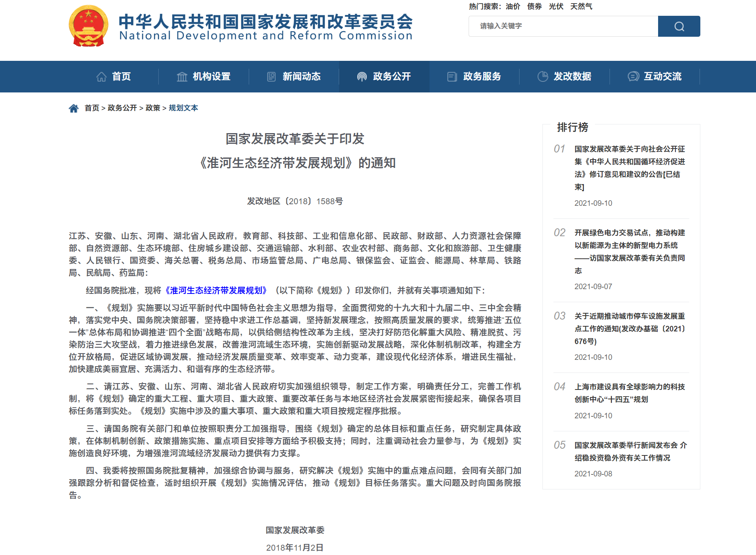Go to 规划文本 in the breadcrumb
Viewport: 756px width, 555px height.
183,108
